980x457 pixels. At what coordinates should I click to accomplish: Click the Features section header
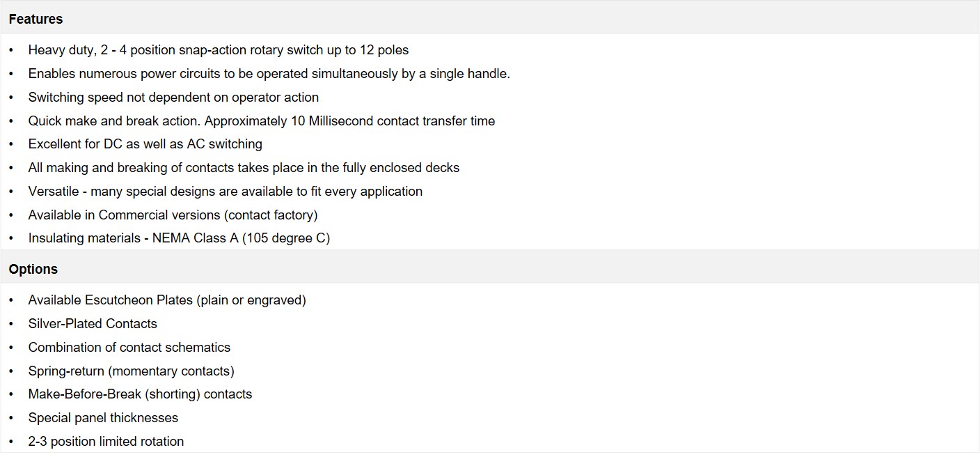coord(35,20)
